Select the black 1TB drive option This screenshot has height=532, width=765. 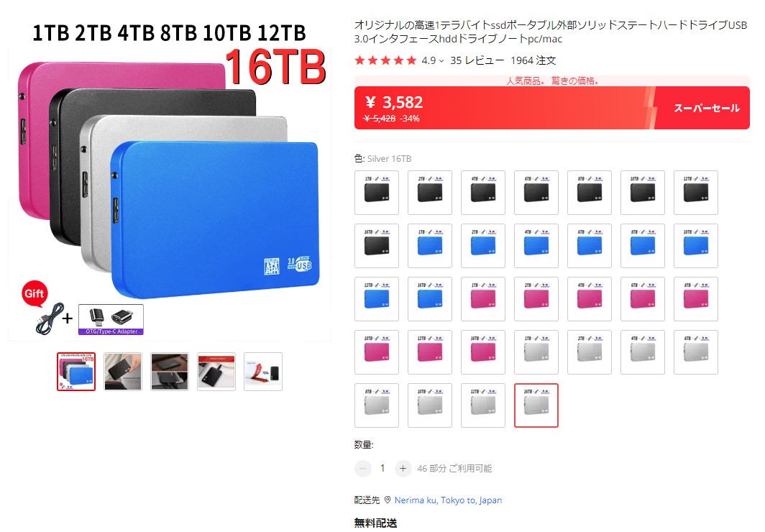(377, 193)
